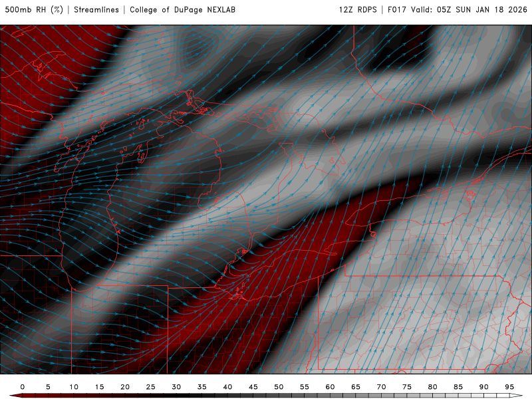Click 'College of DuPage NEXLAB' text
The width and height of the screenshot is (532, 399).
182,9
